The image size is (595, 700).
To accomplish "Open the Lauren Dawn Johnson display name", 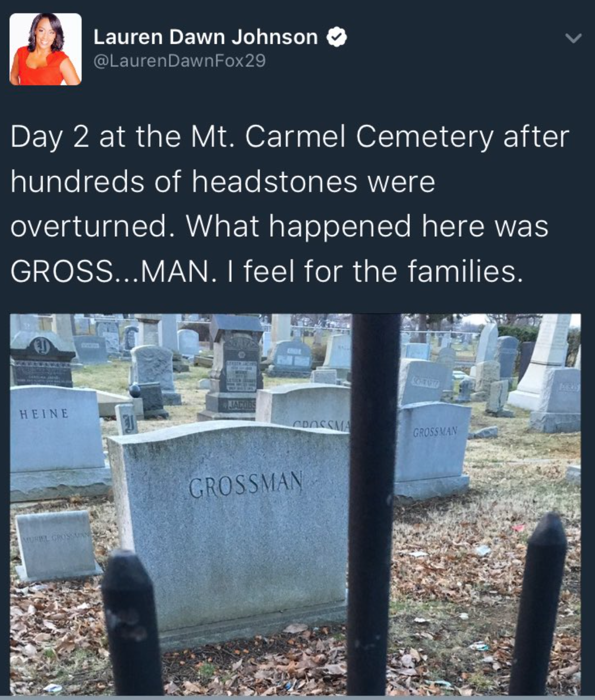I will pyautogui.click(x=205, y=37).
